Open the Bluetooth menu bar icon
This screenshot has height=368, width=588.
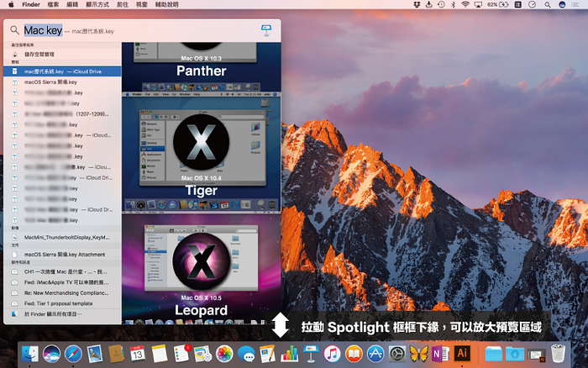pyautogui.click(x=453, y=4)
